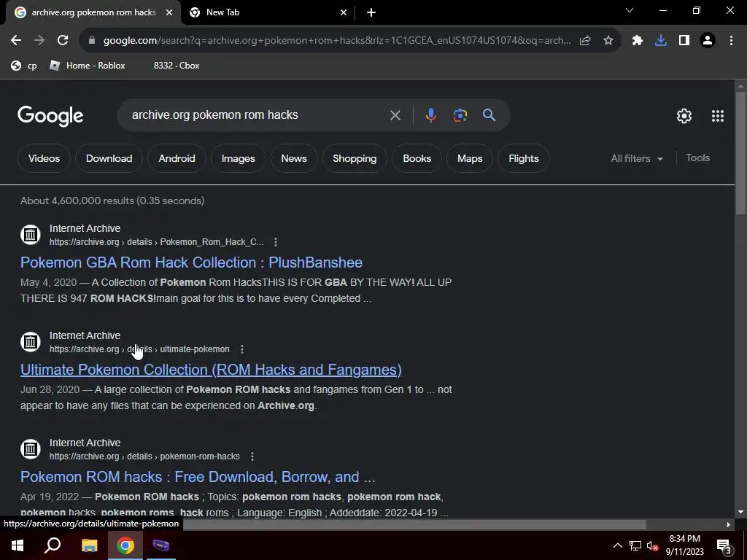Click the Chrome taskbar icon

tap(125, 545)
